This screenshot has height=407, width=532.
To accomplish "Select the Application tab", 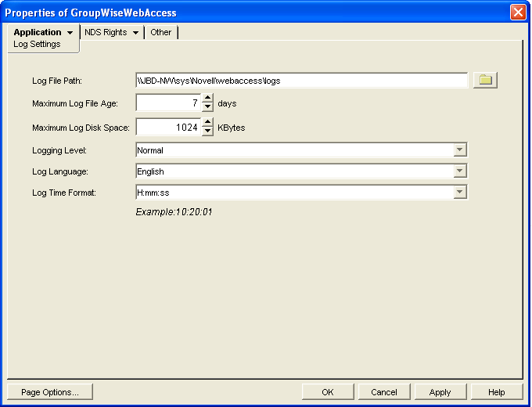I will click(38, 32).
